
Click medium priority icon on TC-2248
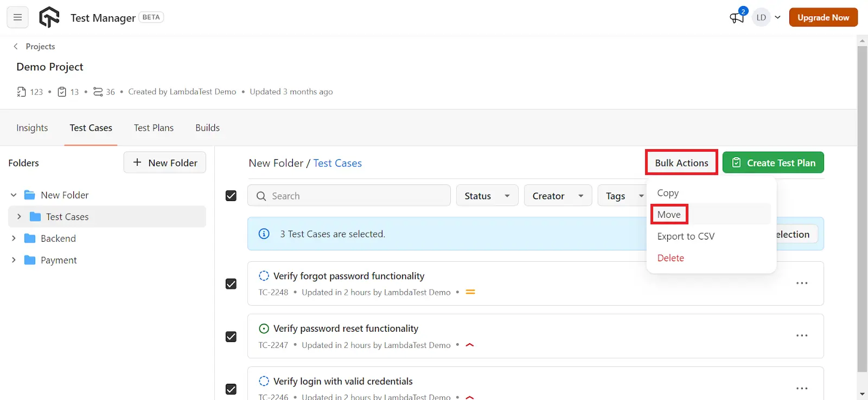coord(470,292)
